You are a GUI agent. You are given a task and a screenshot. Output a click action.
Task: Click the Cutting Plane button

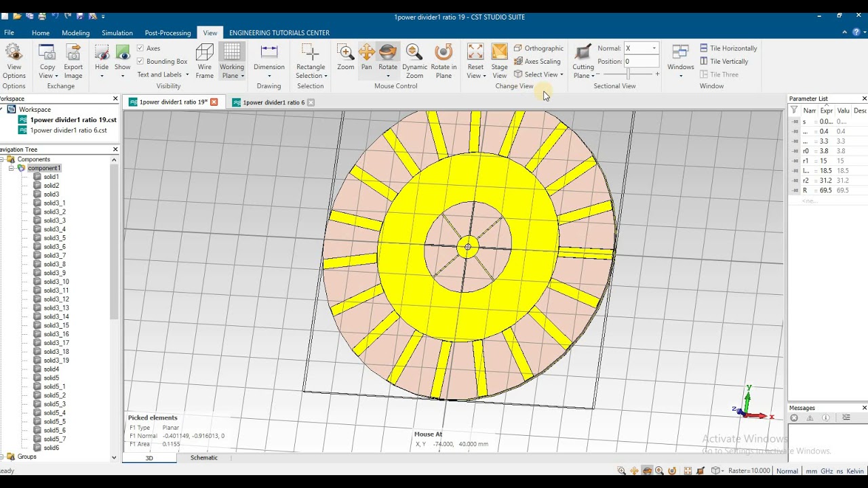pos(583,61)
